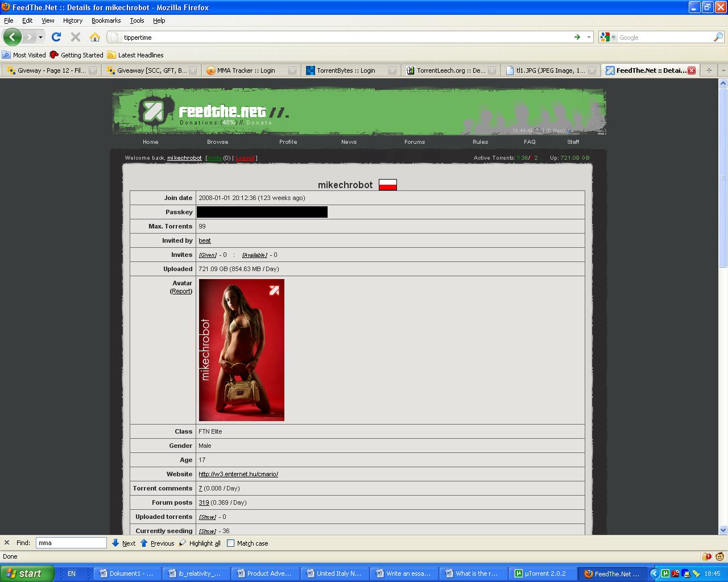The width and height of the screenshot is (728, 582).
Task: Open the w3.enternet.hu/cmario website link
Action: point(238,474)
